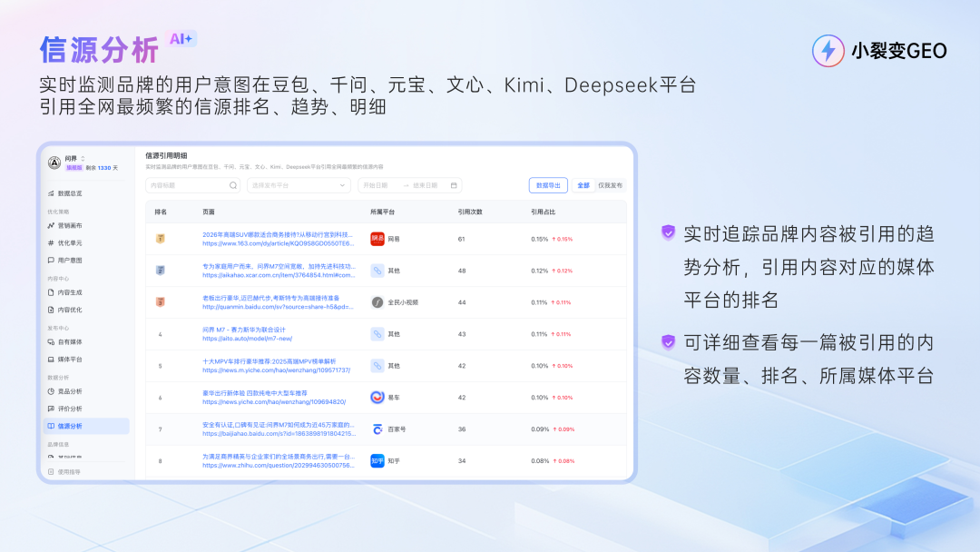This screenshot has height=552, width=980.
Task: Click the 其他 link icon in rank 5 row
Action: click(x=377, y=366)
